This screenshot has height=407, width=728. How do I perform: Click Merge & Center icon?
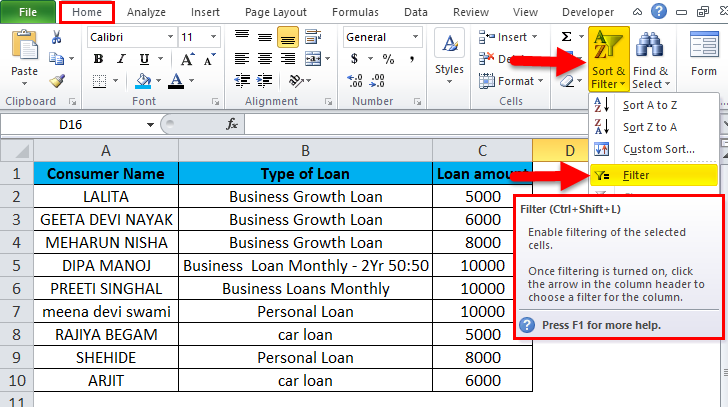click(313, 59)
